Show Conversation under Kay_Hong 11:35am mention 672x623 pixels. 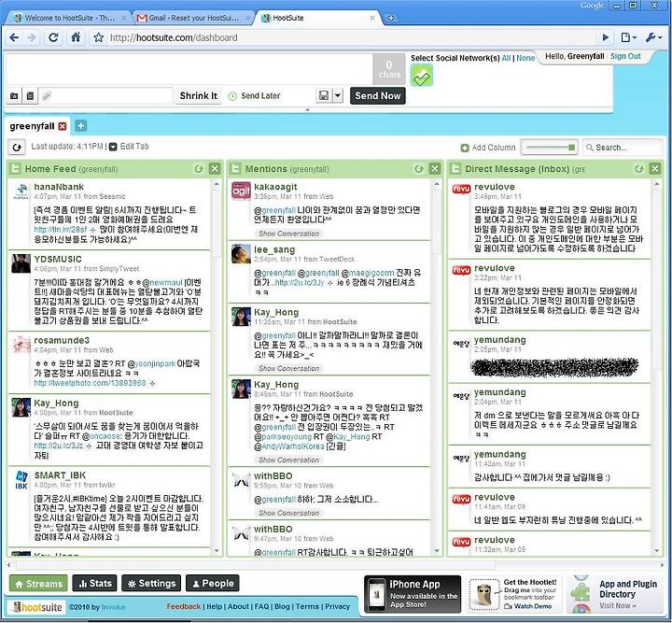pos(288,368)
